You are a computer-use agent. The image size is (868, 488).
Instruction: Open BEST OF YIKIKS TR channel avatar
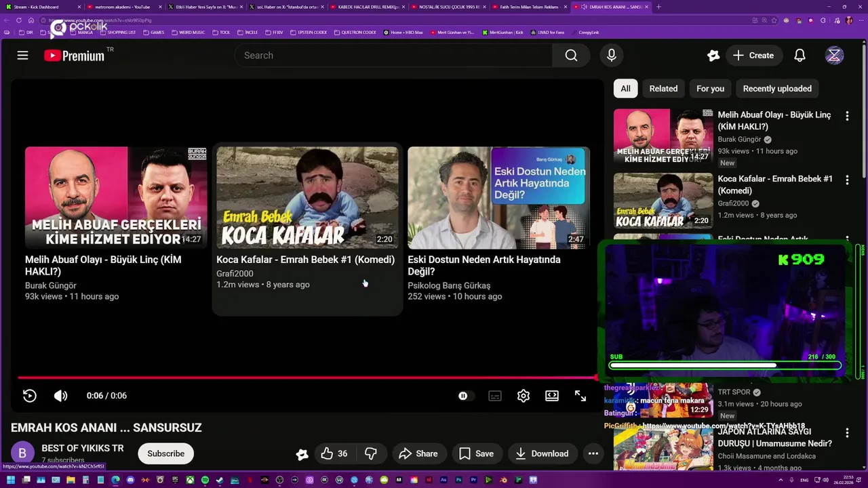pos(22,453)
